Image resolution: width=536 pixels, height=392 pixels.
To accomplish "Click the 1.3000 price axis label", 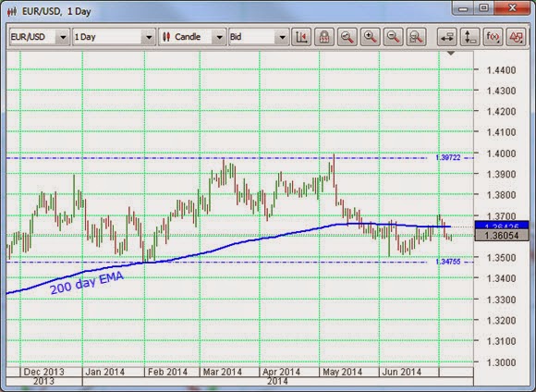I will (501, 362).
